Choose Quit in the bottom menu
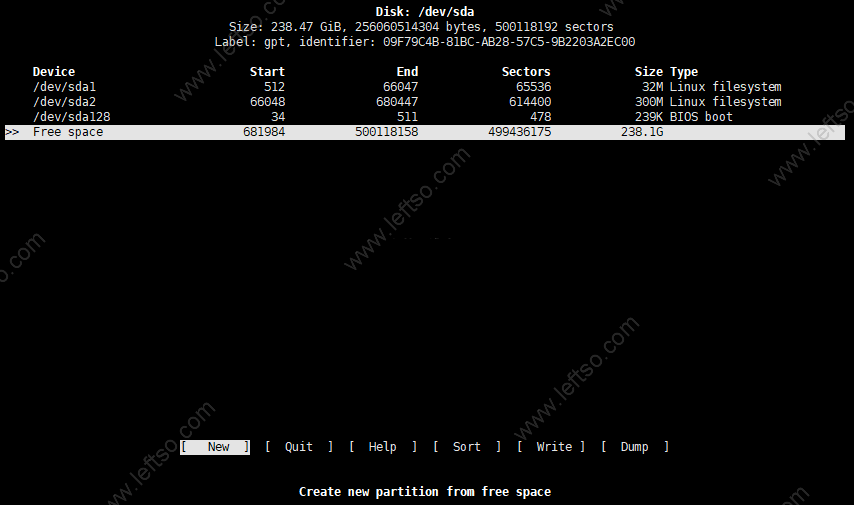The height and width of the screenshot is (505, 854). [298, 447]
